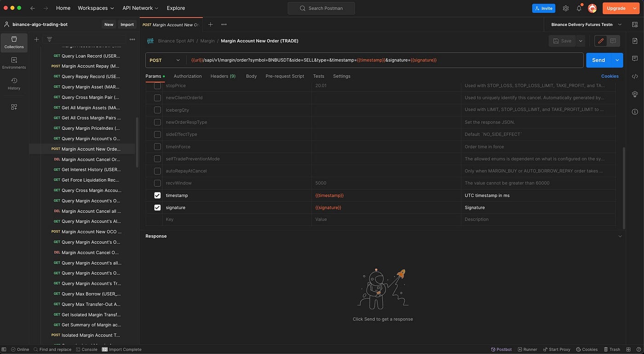Viewport: 644px width, 354px height.
Task: Open Postman settings gear
Action: pyautogui.click(x=566, y=8)
